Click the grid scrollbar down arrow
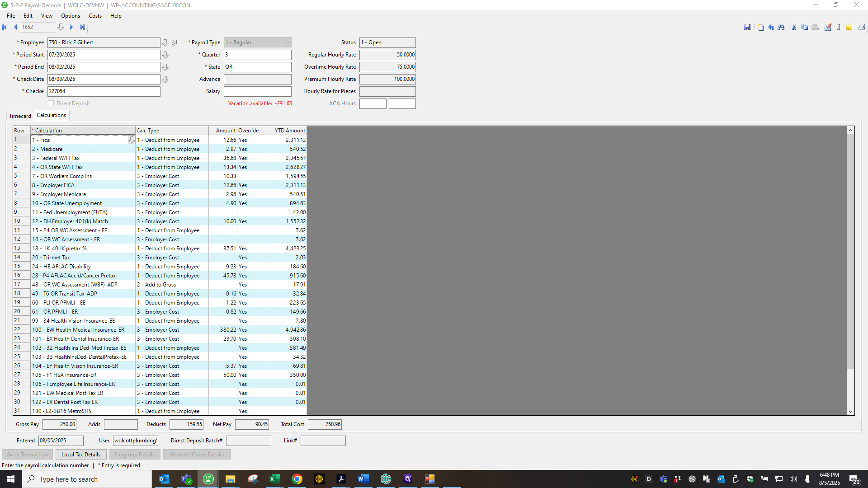 850,412
